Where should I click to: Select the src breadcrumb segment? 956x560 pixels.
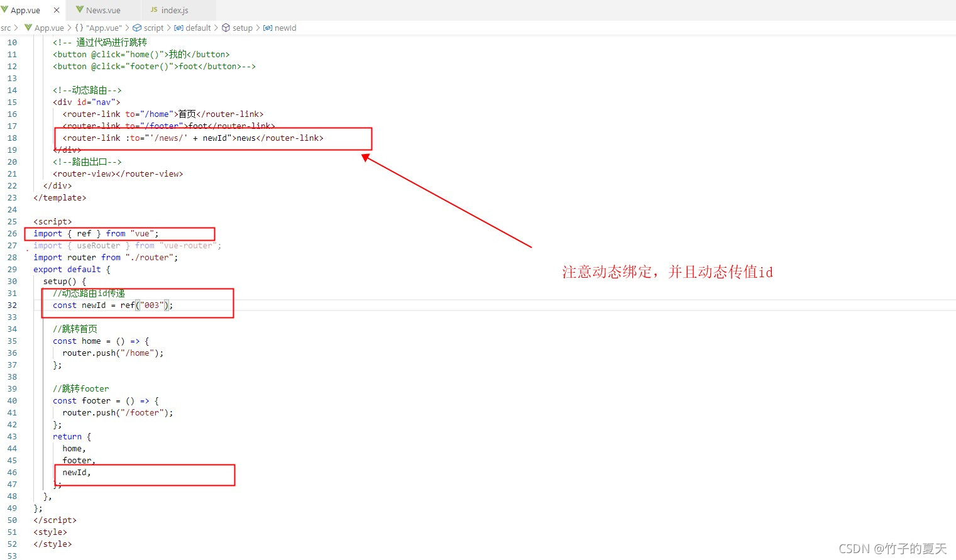pos(6,28)
